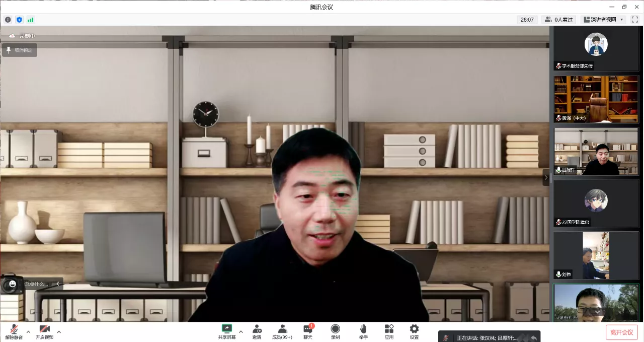Open the chat (聊天) panel
The height and width of the screenshot is (342, 644).
click(x=308, y=331)
